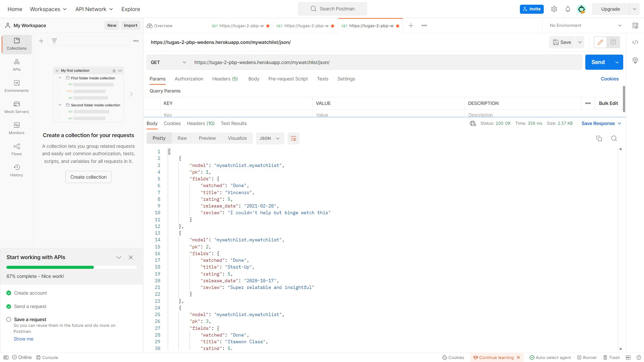Switch to Online status indicator
Image resolution: width=644 pixels, height=362 pixels.
click(21, 357)
